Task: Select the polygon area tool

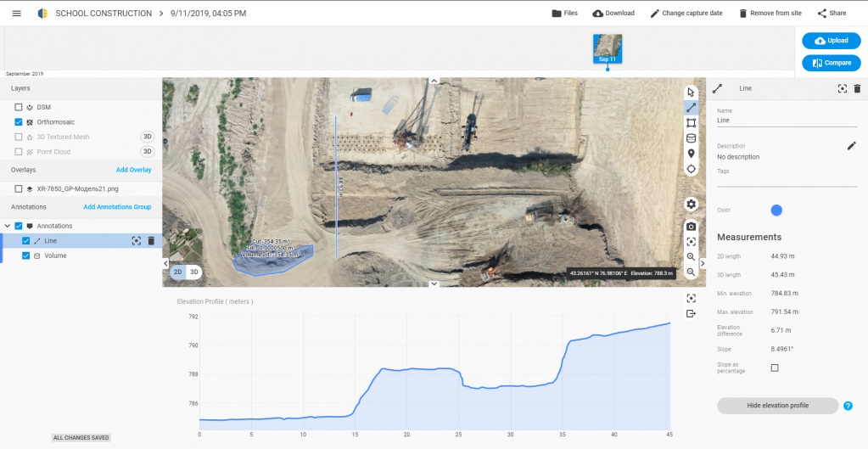Action: point(691,123)
